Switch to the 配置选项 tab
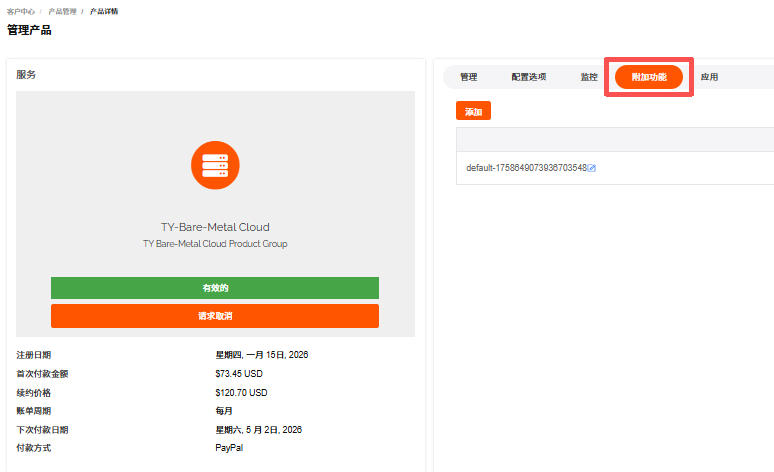The height and width of the screenshot is (472, 774). click(x=529, y=77)
